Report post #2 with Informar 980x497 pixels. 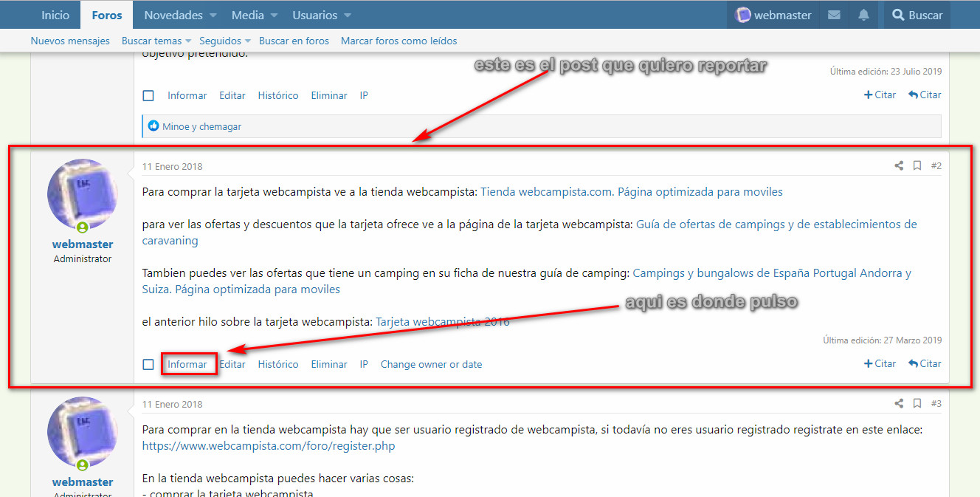click(187, 364)
